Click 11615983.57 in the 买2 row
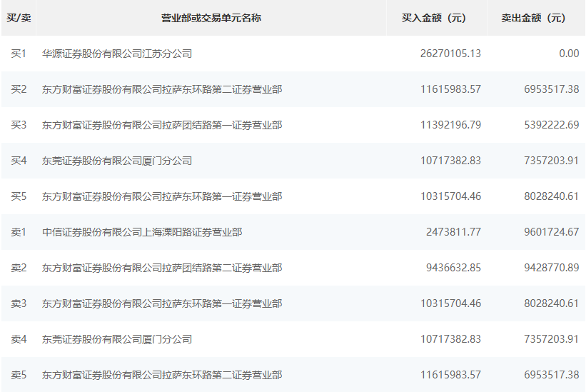The image size is (586, 392). (x=450, y=89)
